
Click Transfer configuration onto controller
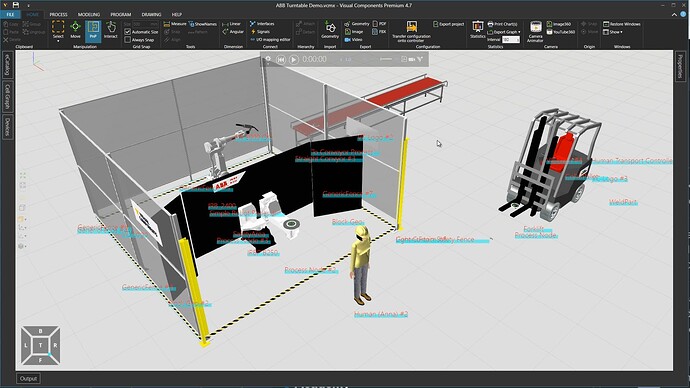(411, 31)
